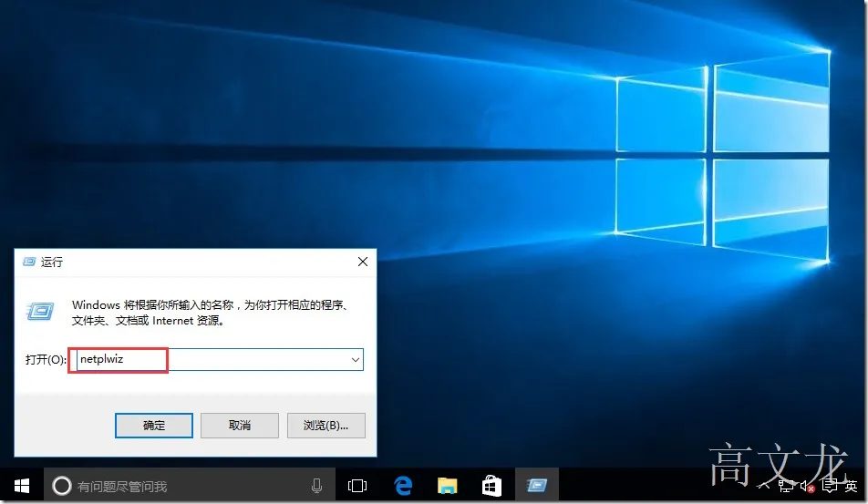Confirm with the 确定 button
This screenshot has width=868, height=504.
pos(154,426)
